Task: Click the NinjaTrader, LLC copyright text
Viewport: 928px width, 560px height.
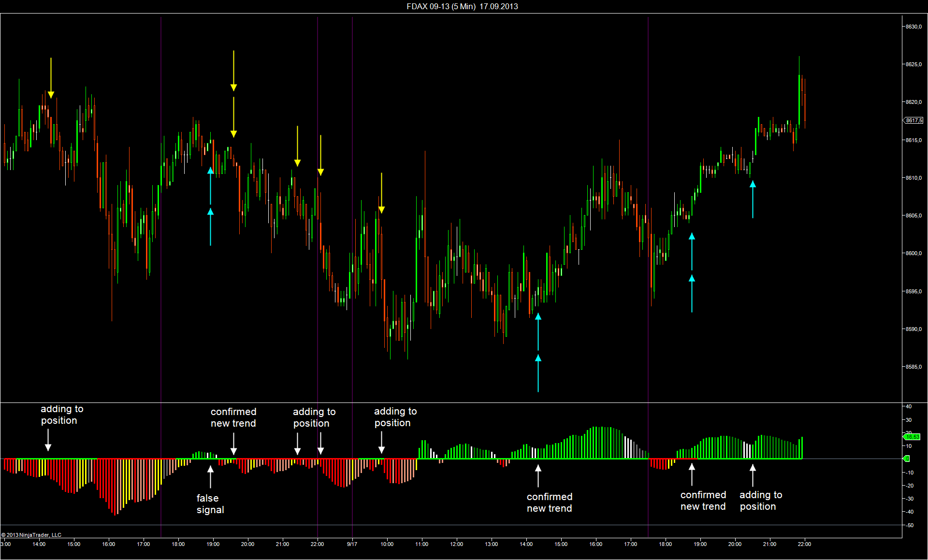Action: click(31, 535)
